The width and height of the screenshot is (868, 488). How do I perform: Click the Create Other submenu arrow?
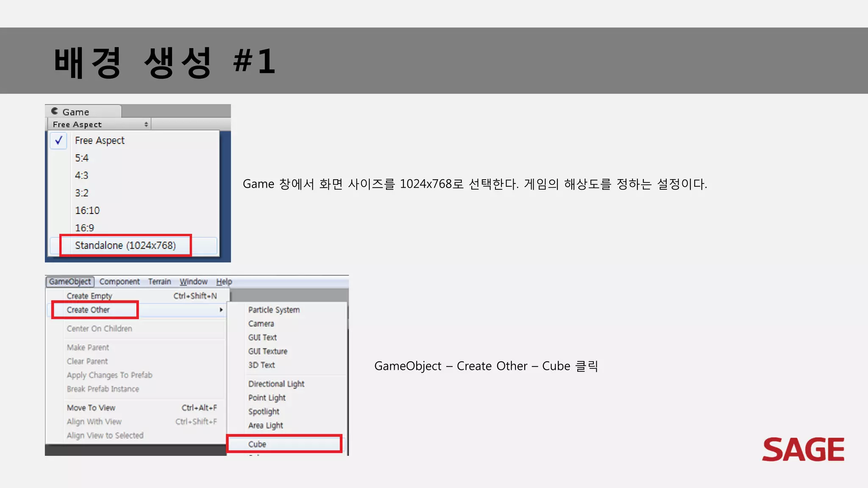[221, 310]
